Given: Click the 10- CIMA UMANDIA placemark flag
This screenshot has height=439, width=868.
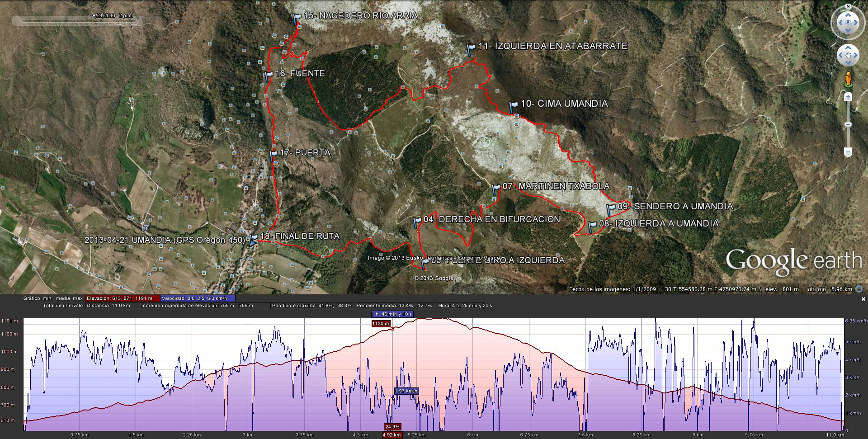Looking at the screenshot, I should tap(513, 107).
